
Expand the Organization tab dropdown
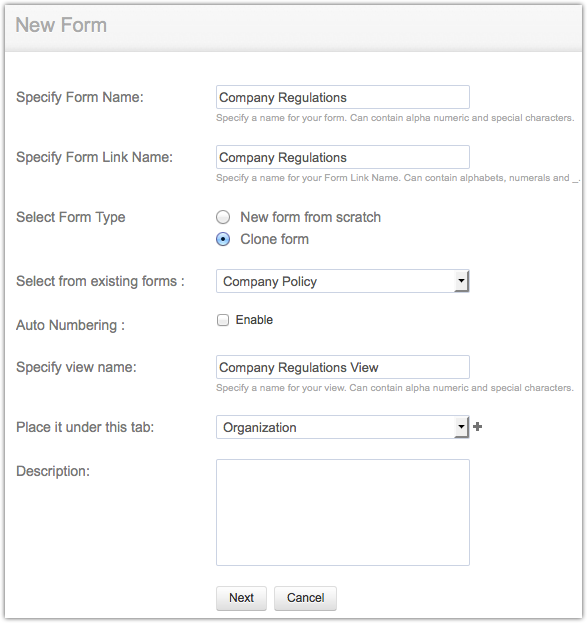click(x=343, y=427)
